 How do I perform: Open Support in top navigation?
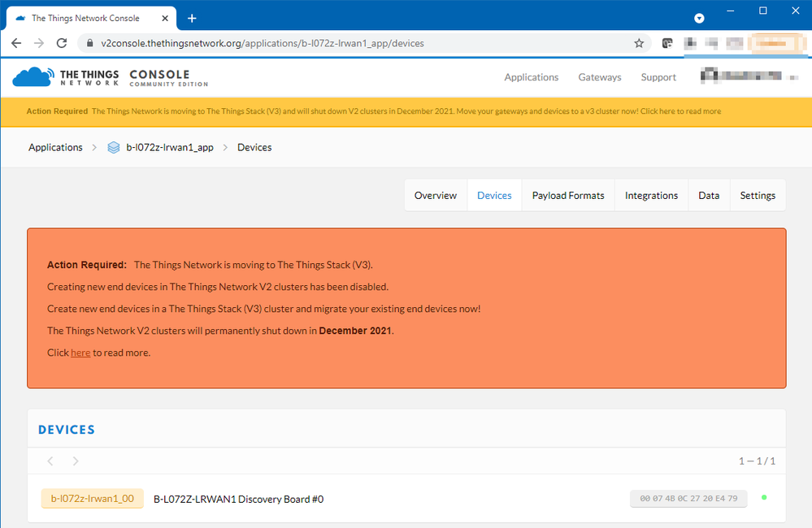[x=658, y=77]
